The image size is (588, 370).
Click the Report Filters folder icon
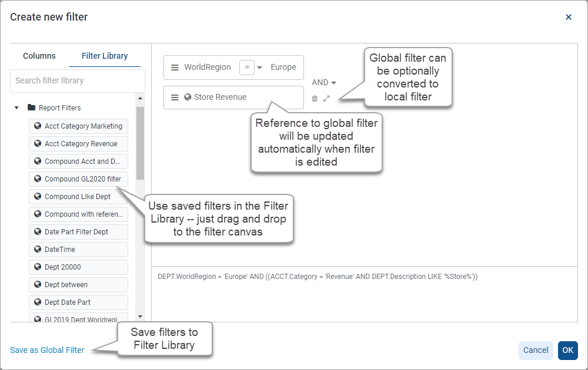tap(32, 108)
